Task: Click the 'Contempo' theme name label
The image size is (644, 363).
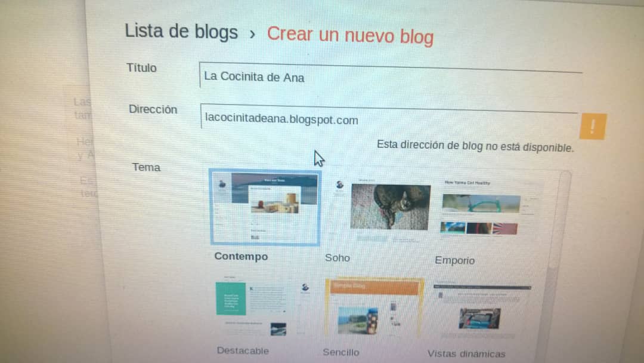Action: coord(241,257)
